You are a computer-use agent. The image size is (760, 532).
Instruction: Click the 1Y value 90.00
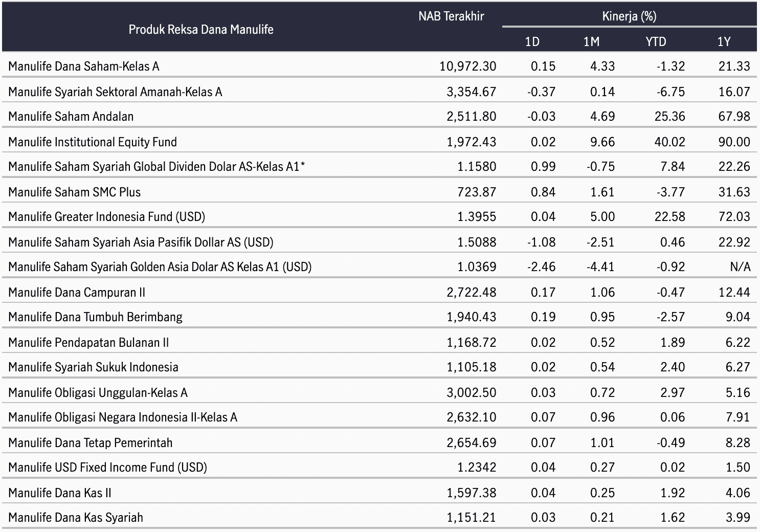pyautogui.click(x=734, y=142)
